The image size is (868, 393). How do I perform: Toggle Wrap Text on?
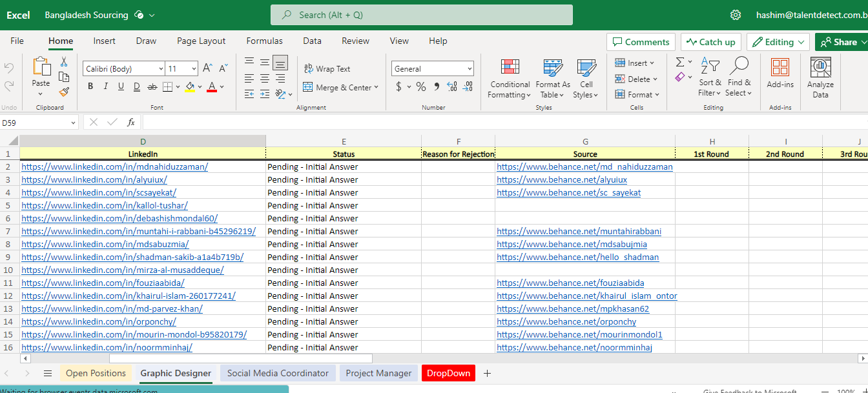(x=327, y=68)
